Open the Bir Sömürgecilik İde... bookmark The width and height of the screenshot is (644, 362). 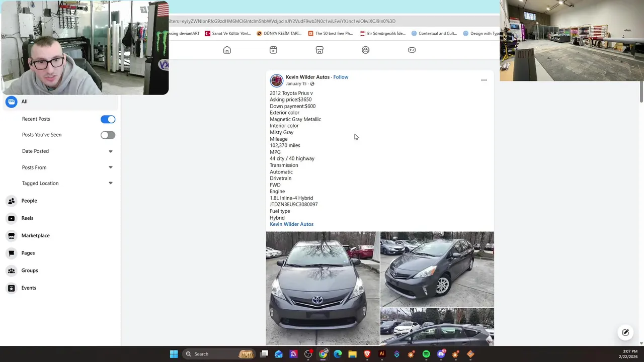[382, 33]
